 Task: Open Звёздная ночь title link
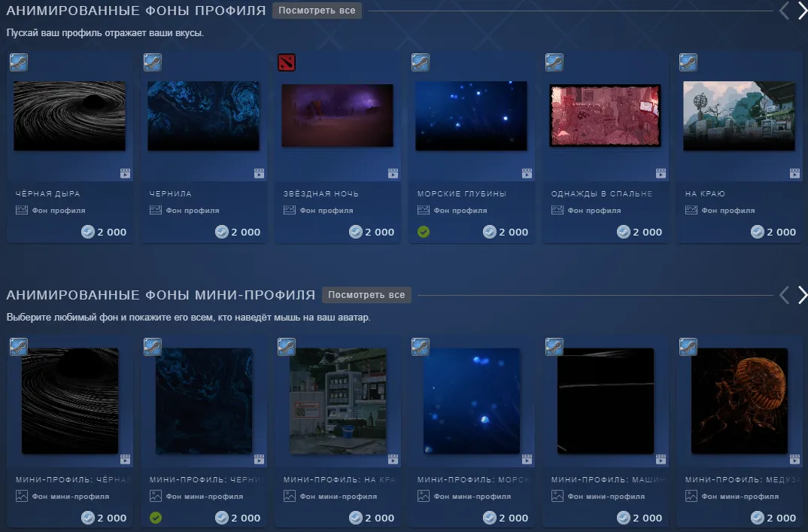pos(321,194)
